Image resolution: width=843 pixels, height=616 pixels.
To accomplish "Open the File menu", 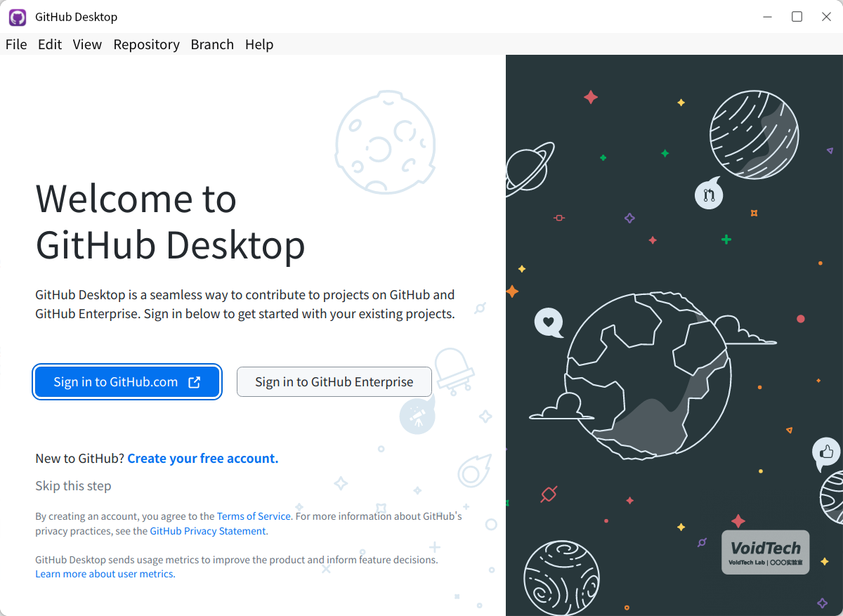I will pos(16,44).
